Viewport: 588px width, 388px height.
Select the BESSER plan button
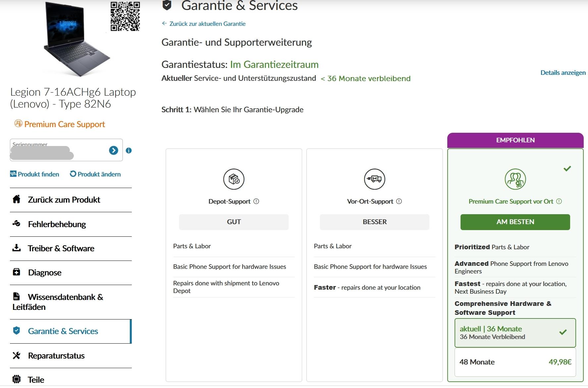click(x=374, y=222)
